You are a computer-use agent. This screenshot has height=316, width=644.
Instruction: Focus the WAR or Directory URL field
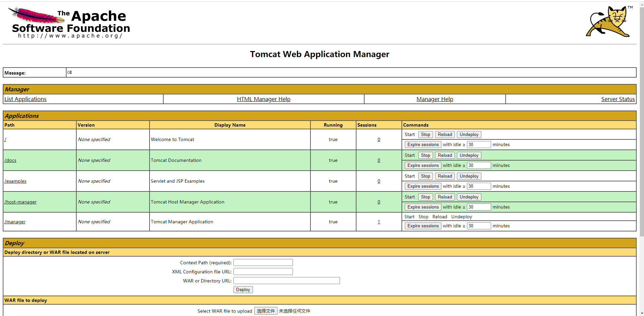click(x=287, y=280)
